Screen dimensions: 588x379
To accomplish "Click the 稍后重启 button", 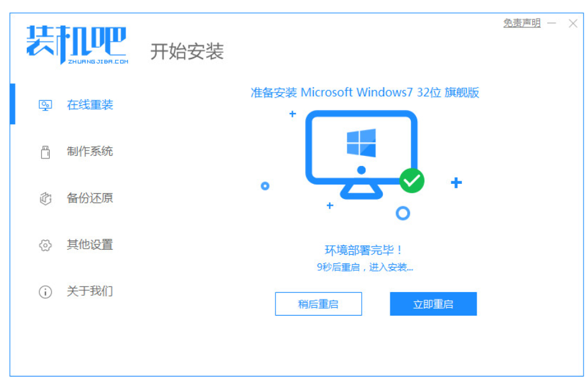I will click(318, 304).
